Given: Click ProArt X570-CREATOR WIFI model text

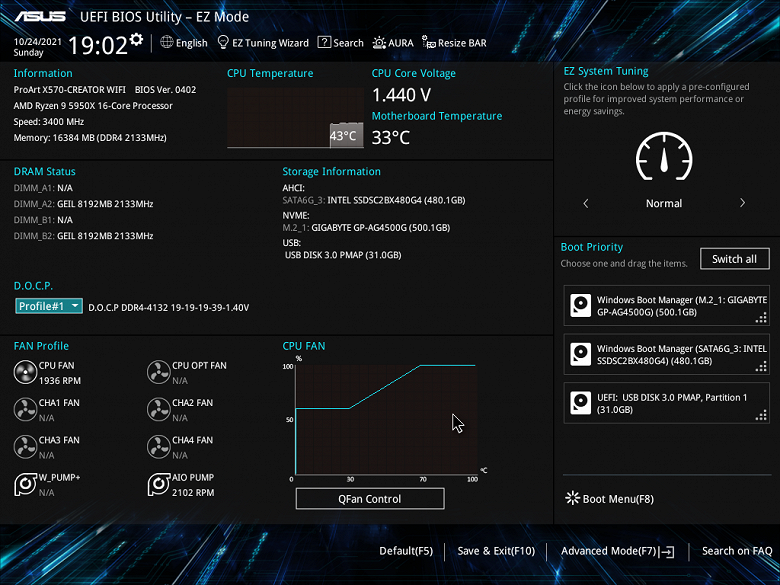Looking at the screenshot, I should 70,90.
